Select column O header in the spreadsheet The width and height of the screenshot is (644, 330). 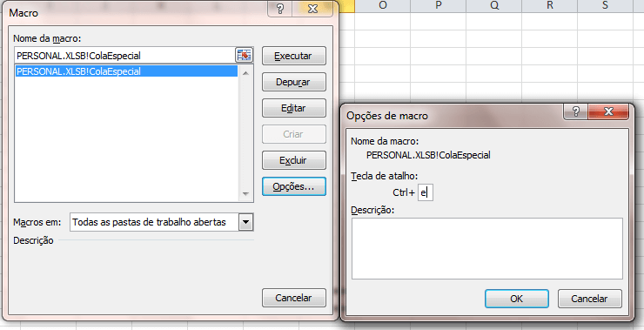pos(382,6)
